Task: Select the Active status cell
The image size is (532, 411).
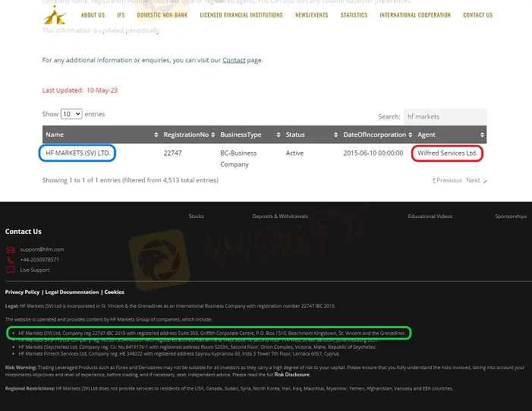Action: pos(294,153)
